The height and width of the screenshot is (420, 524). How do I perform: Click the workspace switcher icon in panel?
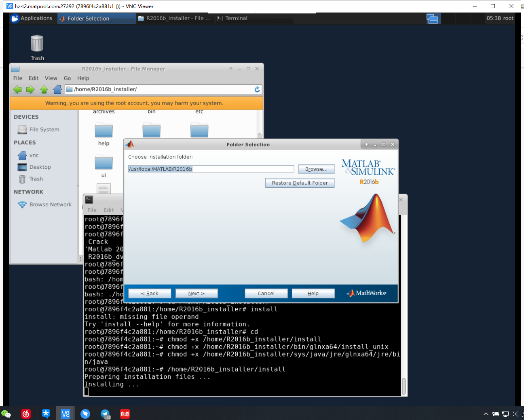[x=432, y=19]
